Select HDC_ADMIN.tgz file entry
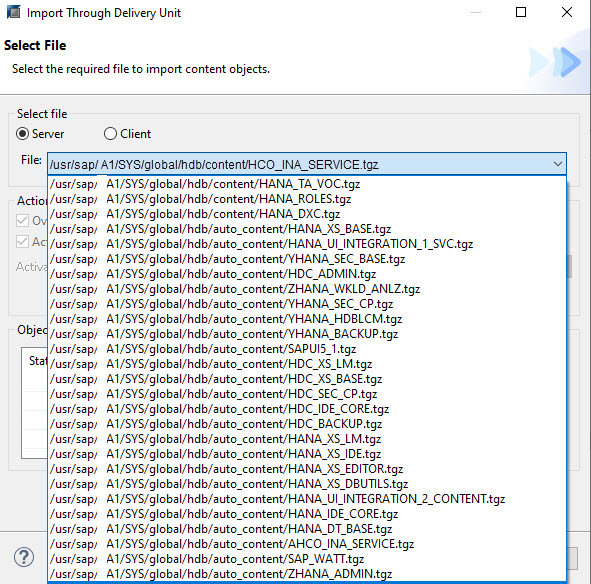 [307, 274]
